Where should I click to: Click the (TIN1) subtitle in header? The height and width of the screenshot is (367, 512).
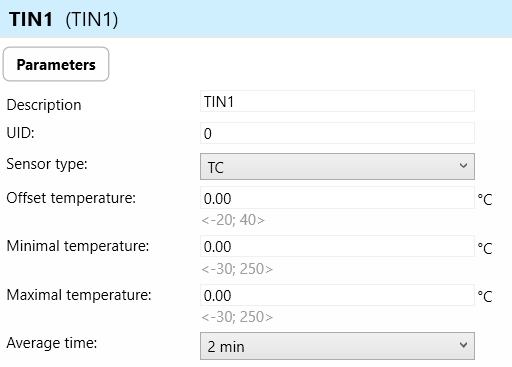pyautogui.click(x=92, y=20)
